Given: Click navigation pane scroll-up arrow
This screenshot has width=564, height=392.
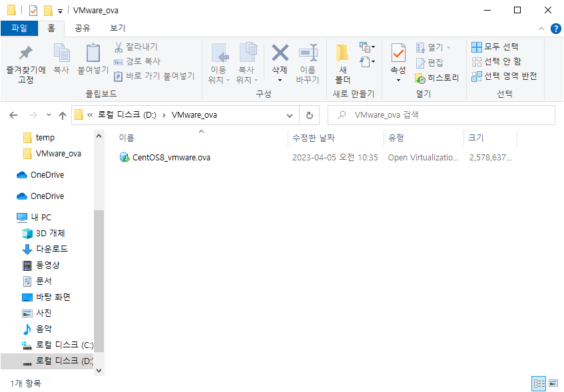Looking at the screenshot, I should point(99,136).
